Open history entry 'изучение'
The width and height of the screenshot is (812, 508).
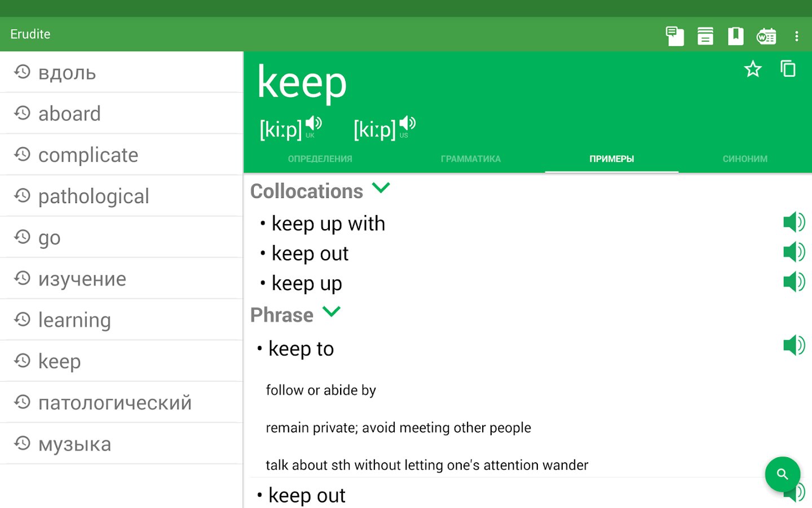[121, 278]
